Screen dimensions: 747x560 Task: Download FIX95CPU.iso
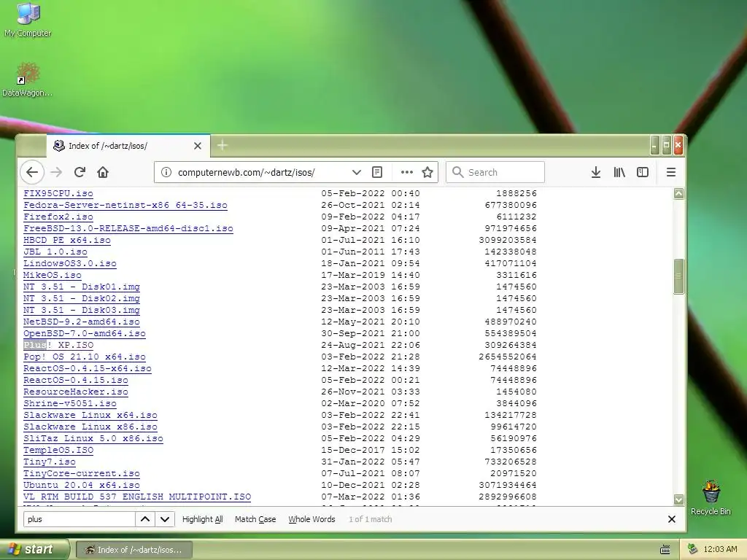[x=58, y=193]
